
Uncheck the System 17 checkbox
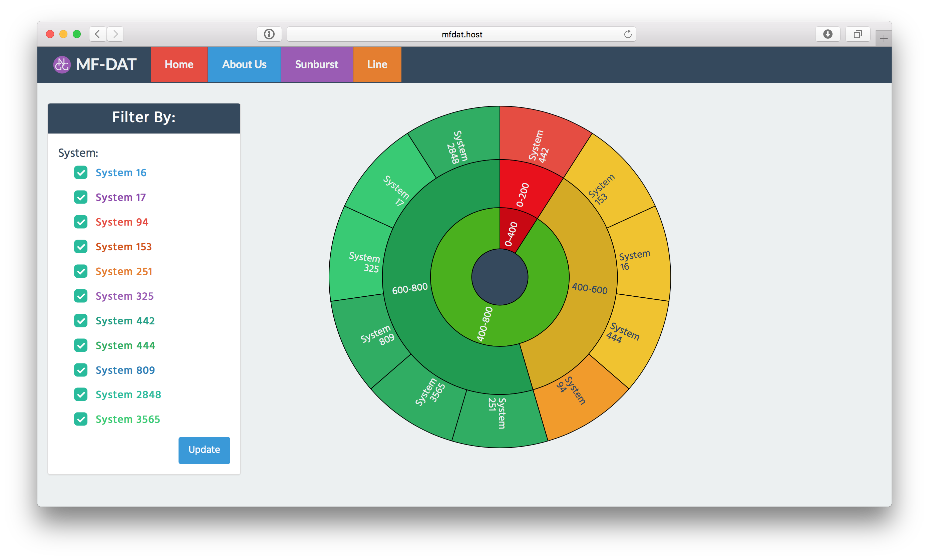pyautogui.click(x=81, y=197)
